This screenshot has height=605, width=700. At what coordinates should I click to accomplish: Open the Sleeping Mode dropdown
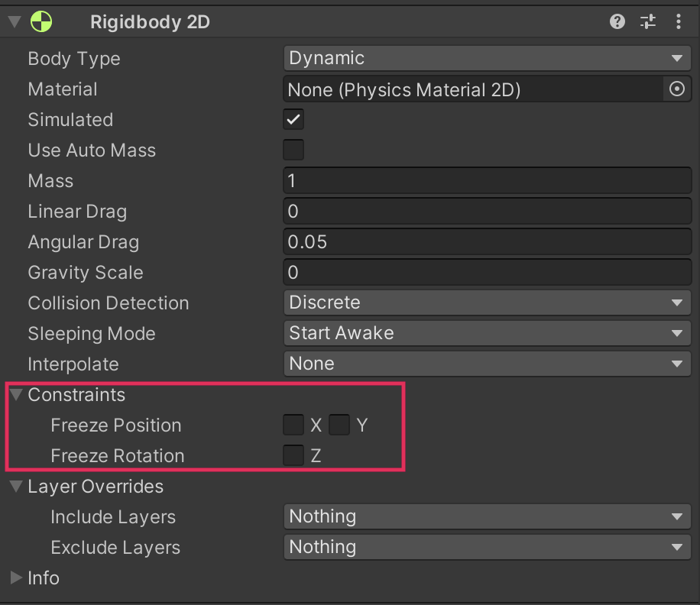coord(487,334)
